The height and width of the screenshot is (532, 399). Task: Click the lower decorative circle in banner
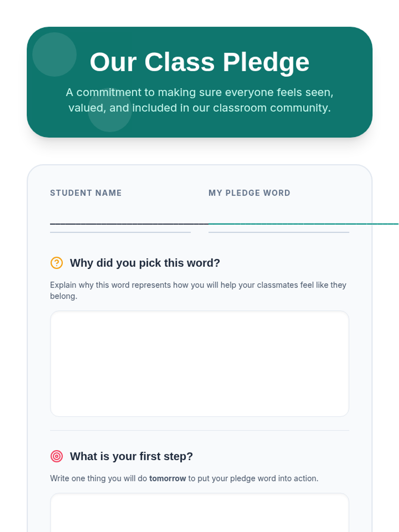(110, 110)
